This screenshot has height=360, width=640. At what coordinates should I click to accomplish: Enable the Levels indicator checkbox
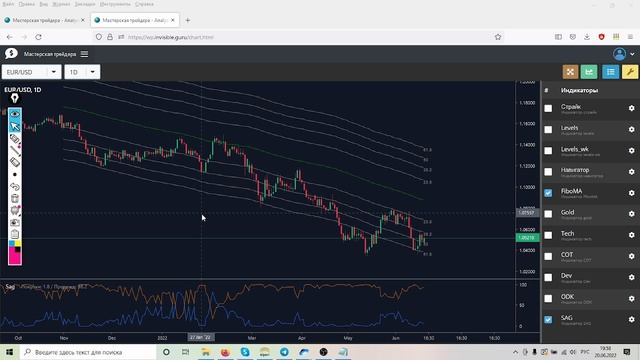548,129
